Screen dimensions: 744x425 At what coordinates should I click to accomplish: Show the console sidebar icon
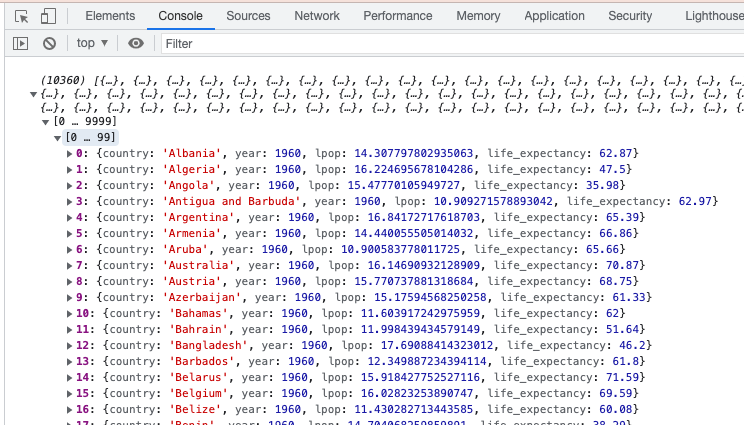(x=20, y=44)
